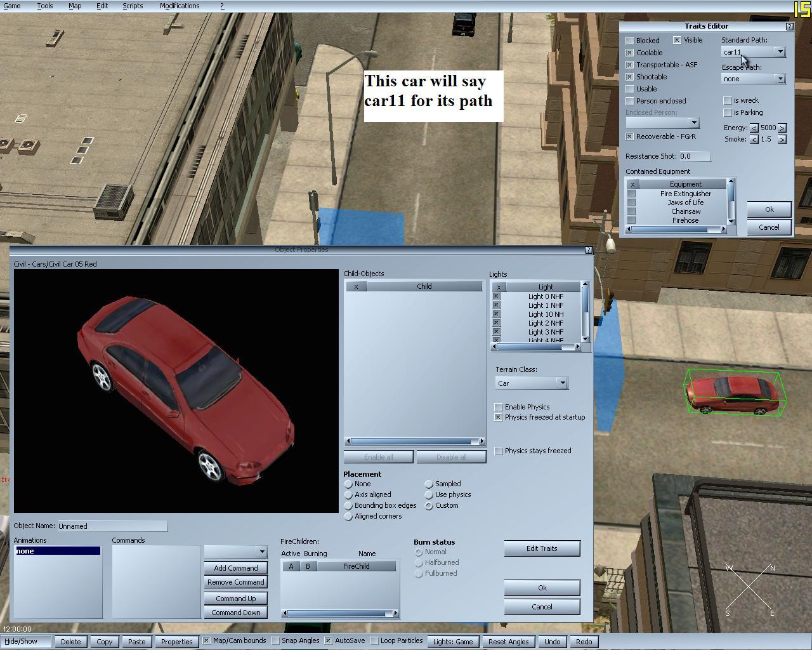This screenshot has height=650, width=812.
Task: Enable the Usable checkbox
Action: pos(629,89)
